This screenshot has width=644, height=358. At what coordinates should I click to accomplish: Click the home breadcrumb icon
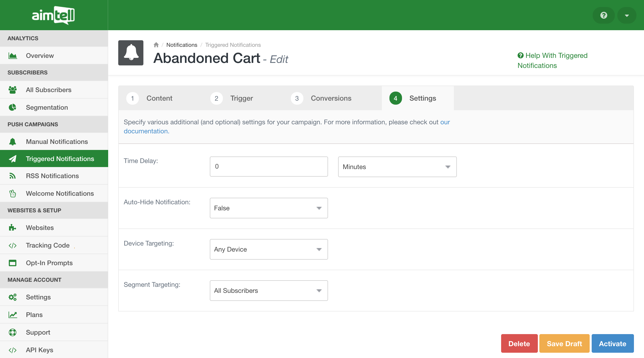coord(156,45)
